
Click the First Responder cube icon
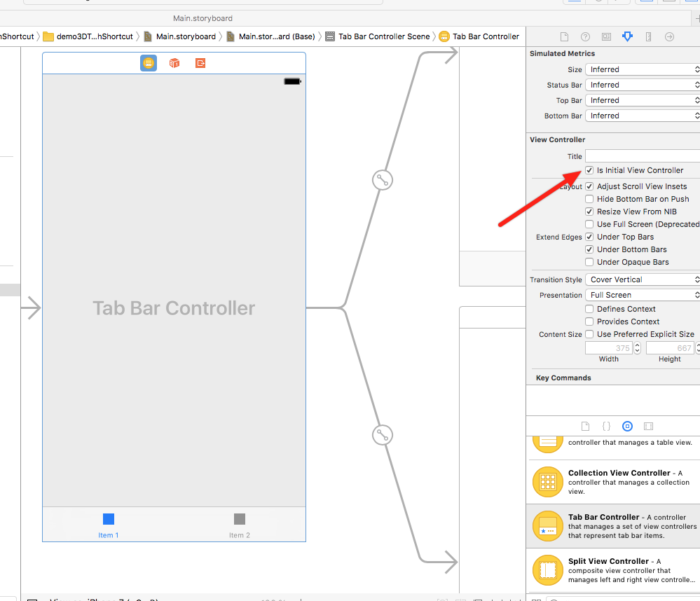(174, 63)
